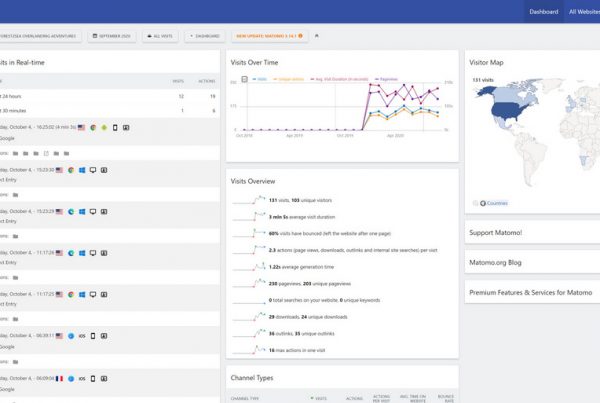Click the metrics picker icon in Visits Over Time
This screenshot has width=600, height=403.
245,78
